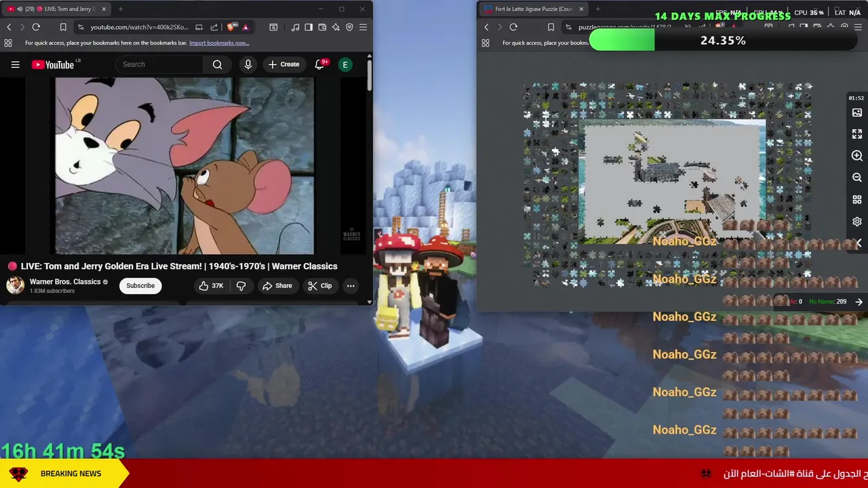The height and width of the screenshot is (488, 868).
Task: Close the Tom and Jerry tab
Action: point(104,9)
